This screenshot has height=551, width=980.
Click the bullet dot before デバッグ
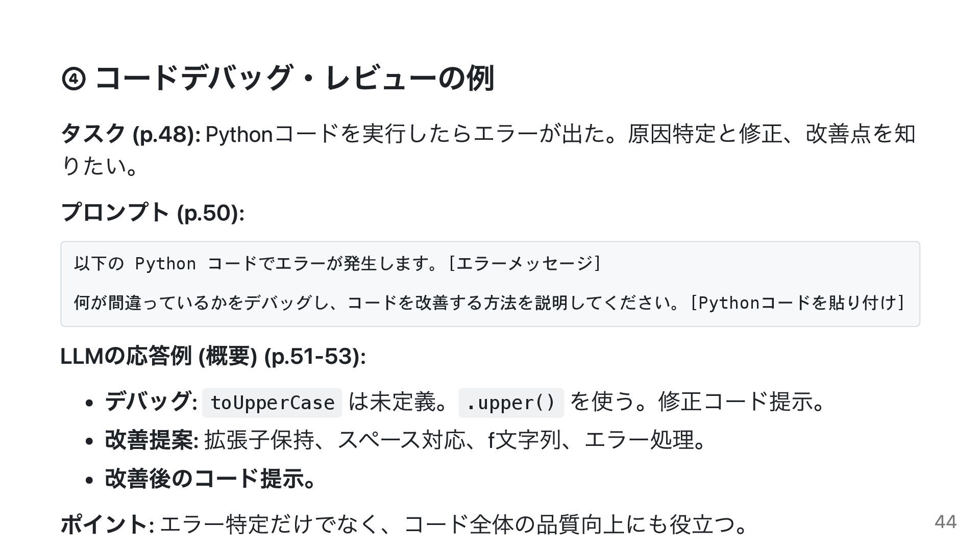[90, 403]
